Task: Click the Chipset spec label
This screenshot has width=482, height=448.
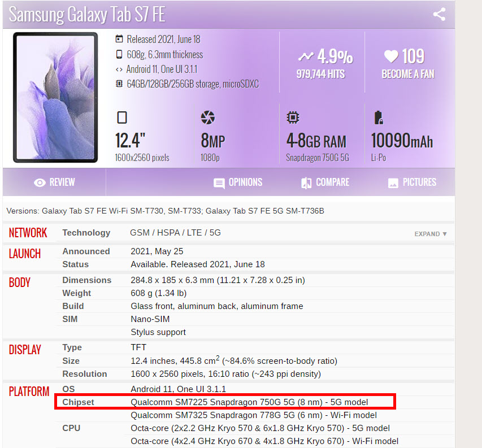Action: (79, 402)
